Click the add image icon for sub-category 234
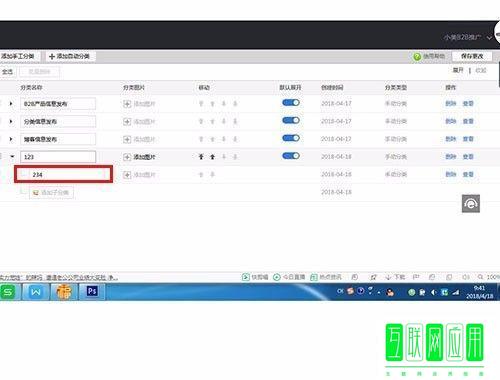Image resolution: width=500 pixels, height=380 pixels. tap(127, 175)
